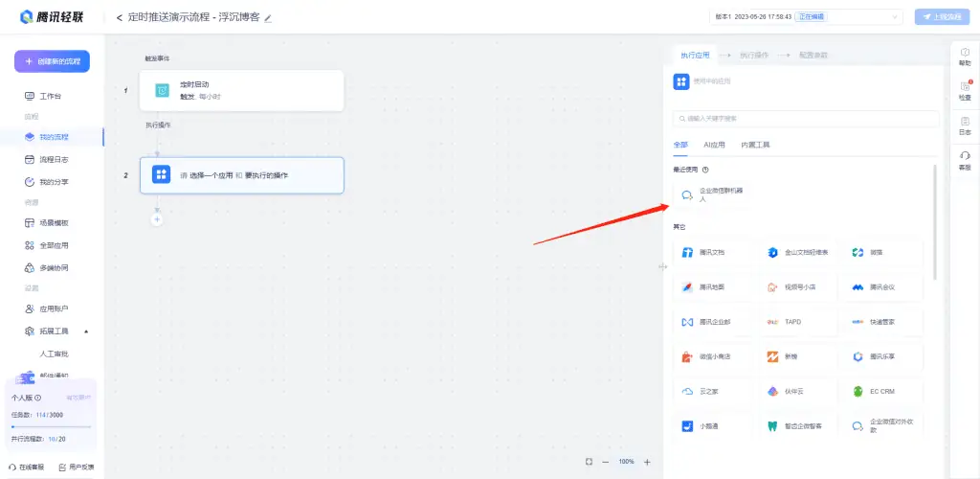Select the EC CRM app
The image size is (980, 479).
point(882,391)
